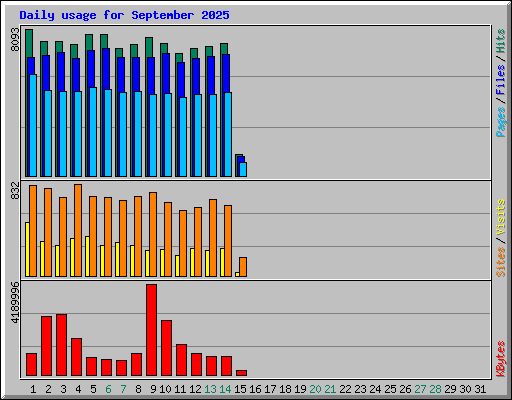Select the day 15 label on the x-axis

click(x=240, y=389)
